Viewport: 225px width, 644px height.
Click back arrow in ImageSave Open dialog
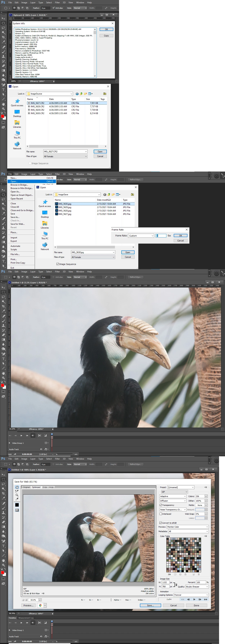pos(105,195)
